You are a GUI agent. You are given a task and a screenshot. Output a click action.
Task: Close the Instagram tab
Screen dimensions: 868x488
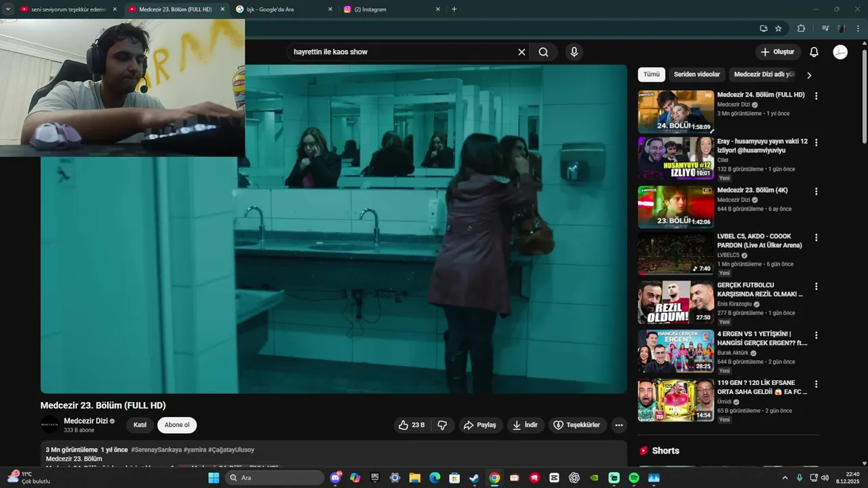click(x=438, y=9)
